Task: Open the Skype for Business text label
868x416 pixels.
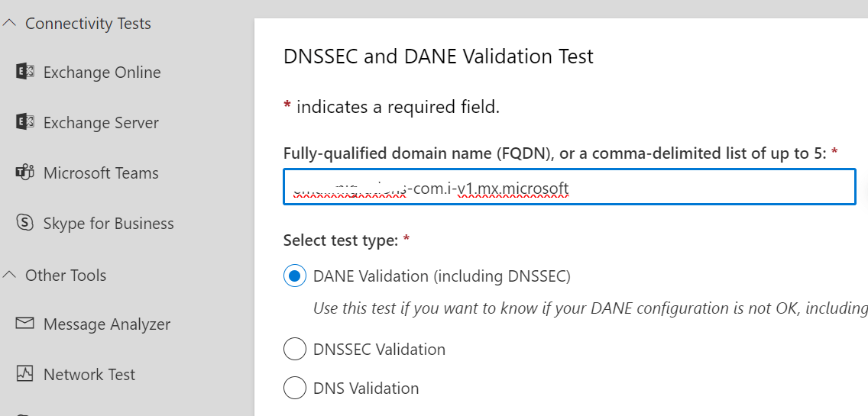Action: [x=108, y=224]
